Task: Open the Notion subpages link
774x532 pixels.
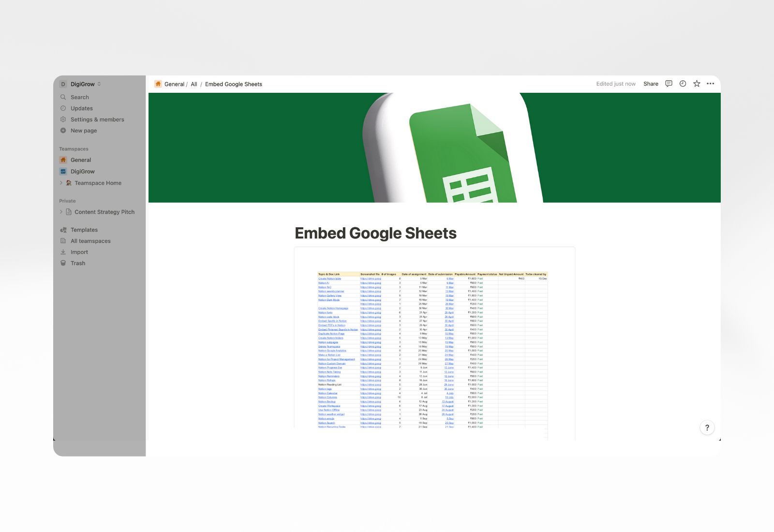Action: (328, 342)
